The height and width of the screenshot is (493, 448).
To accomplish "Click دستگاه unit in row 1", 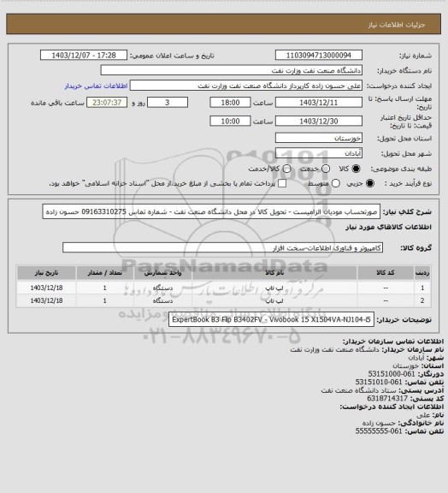I will (162, 288).
